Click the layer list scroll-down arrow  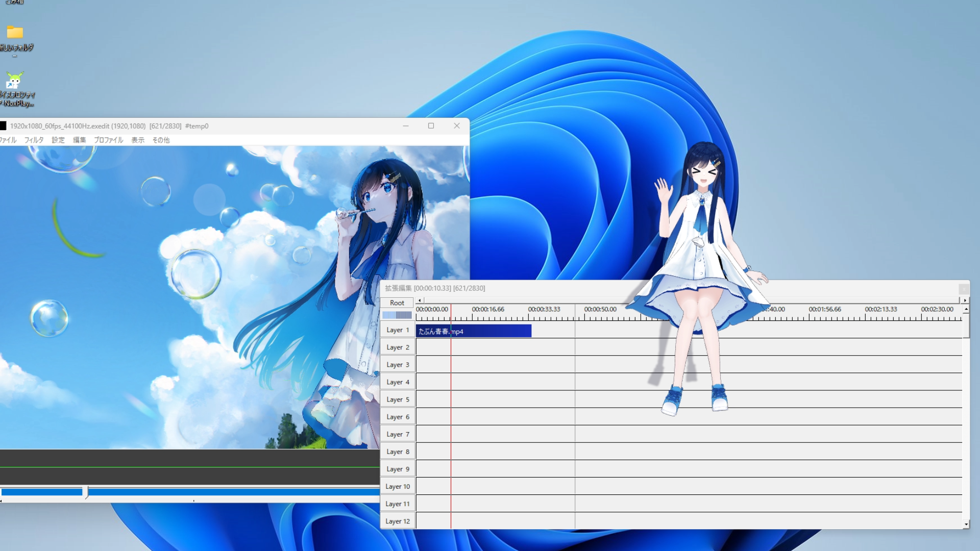(966, 524)
